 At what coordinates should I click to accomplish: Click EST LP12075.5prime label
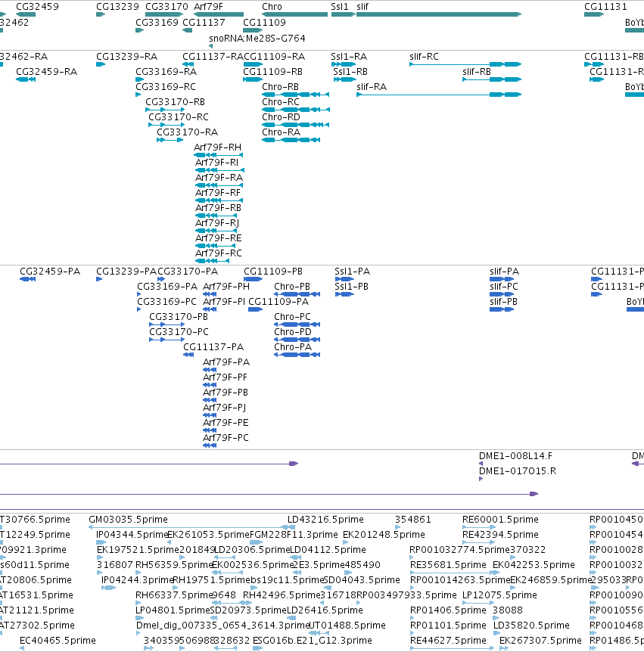(x=499, y=595)
